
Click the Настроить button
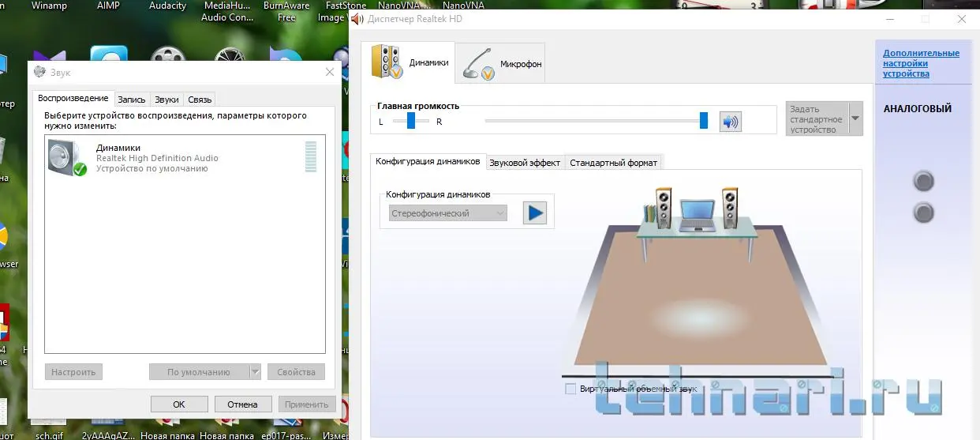point(74,372)
